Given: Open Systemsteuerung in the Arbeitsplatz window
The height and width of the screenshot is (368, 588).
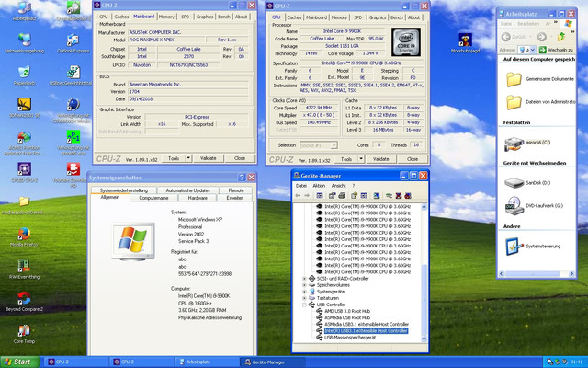Looking at the screenshot, I should [533, 247].
